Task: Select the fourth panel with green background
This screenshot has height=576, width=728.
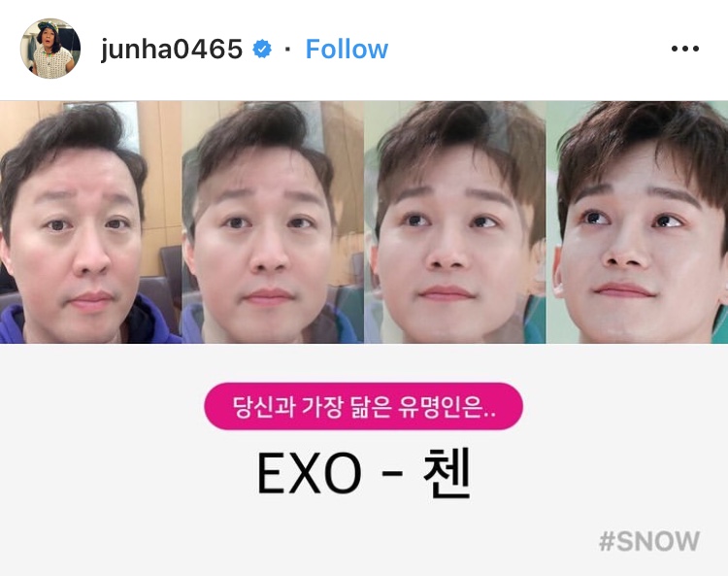Action: coord(637,222)
